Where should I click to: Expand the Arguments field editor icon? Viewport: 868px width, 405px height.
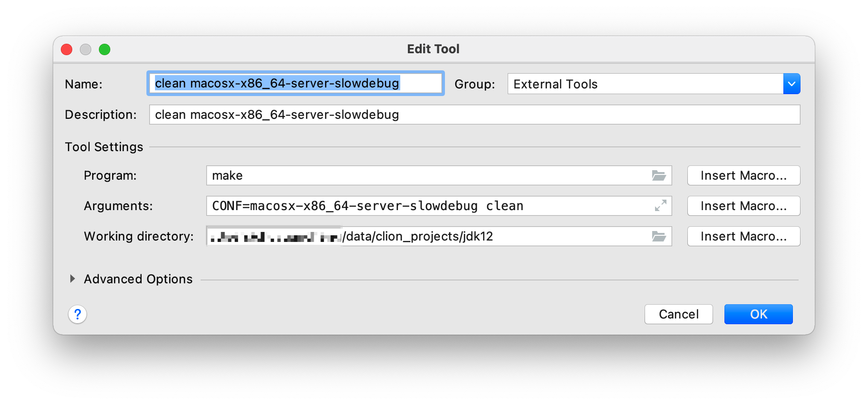pyautogui.click(x=660, y=206)
